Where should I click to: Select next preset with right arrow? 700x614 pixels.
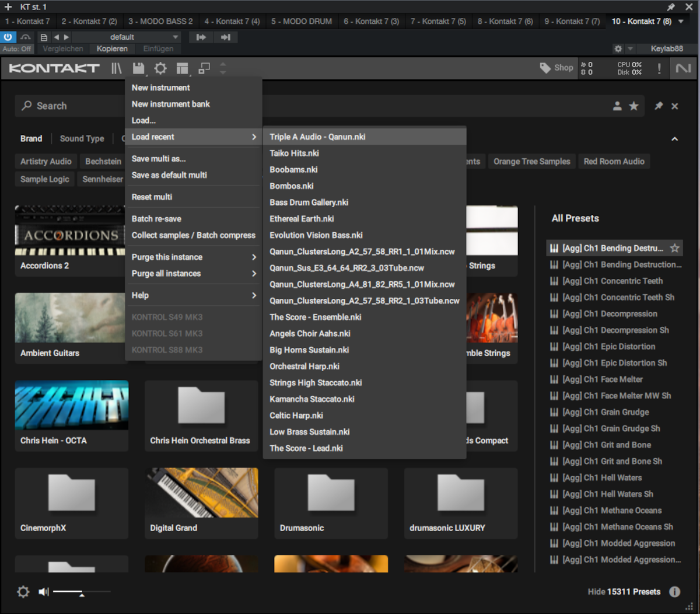pyautogui.click(x=66, y=37)
